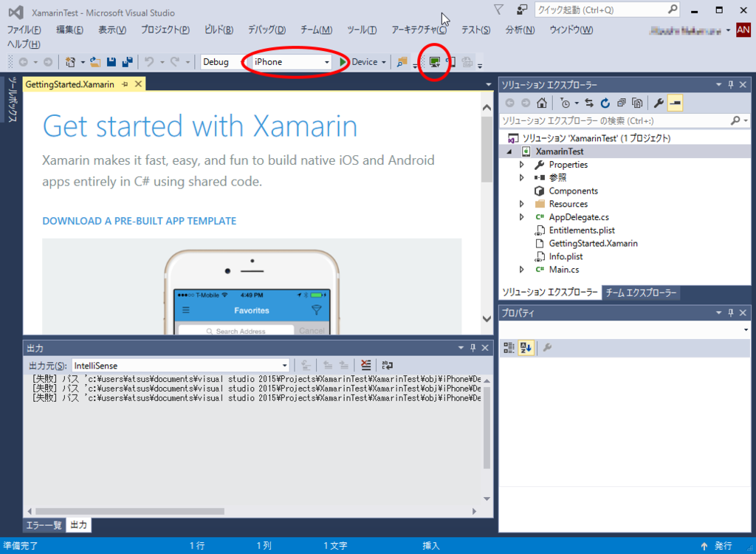Open the ビルド(B) menu
This screenshot has height=554, width=756.
coord(219,30)
